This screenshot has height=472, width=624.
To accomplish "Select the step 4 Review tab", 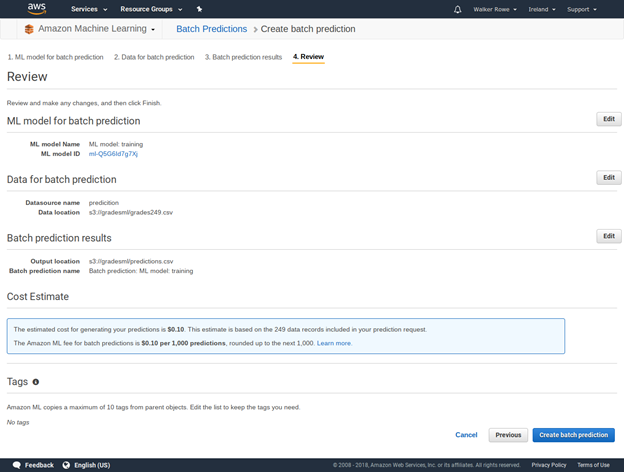I will point(308,57).
